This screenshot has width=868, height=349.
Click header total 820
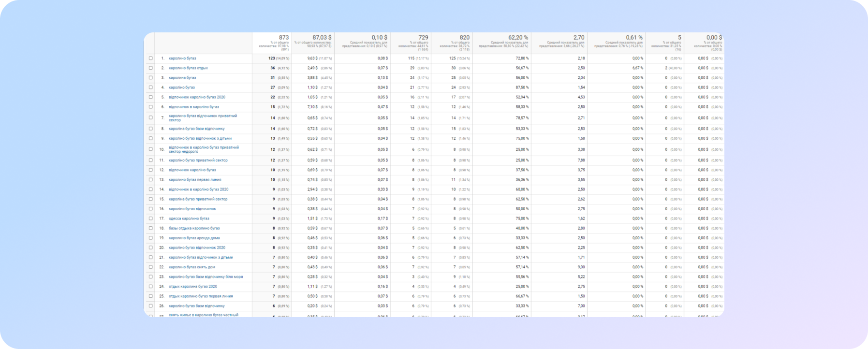[465, 37]
